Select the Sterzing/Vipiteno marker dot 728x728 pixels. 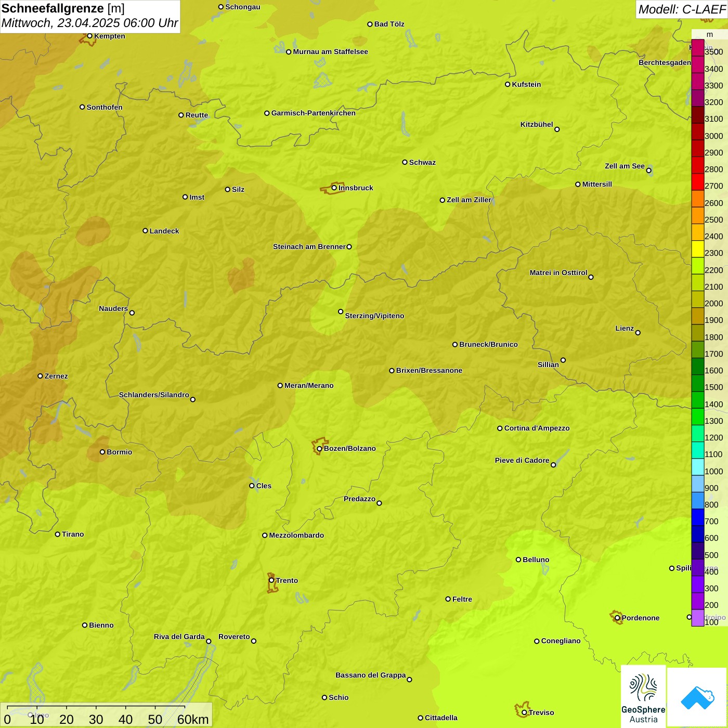[x=341, y=311]
